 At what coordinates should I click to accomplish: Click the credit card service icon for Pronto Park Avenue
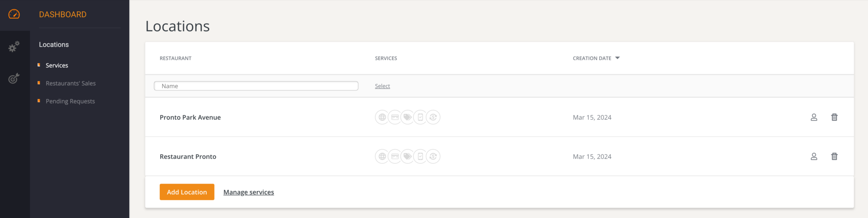pyautogui.click(x=395, y=117)
